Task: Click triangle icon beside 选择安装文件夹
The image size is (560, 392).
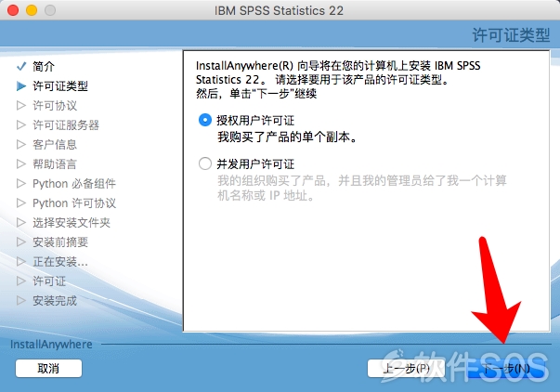Action: click(x=21, y=222)
